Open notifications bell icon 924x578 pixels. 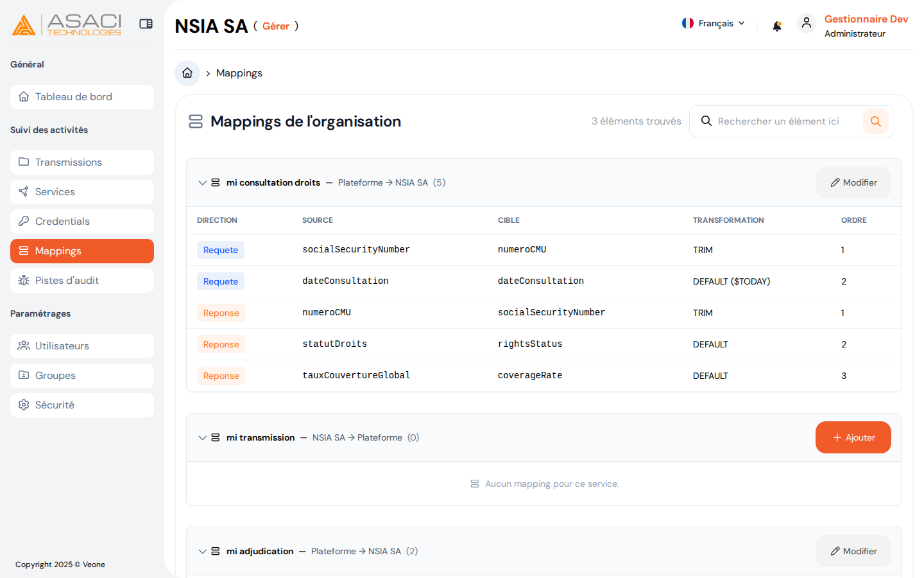[x=777, y=26]
